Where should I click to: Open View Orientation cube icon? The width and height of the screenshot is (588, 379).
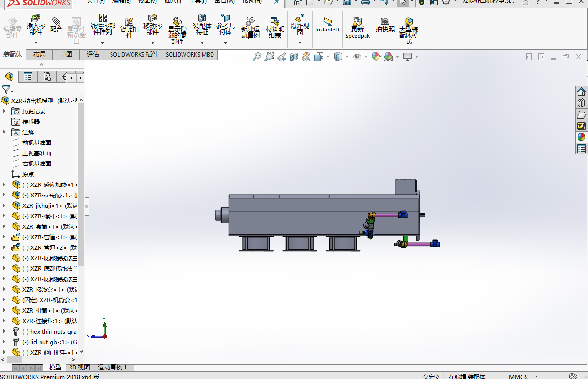click(x=319, y=57)
